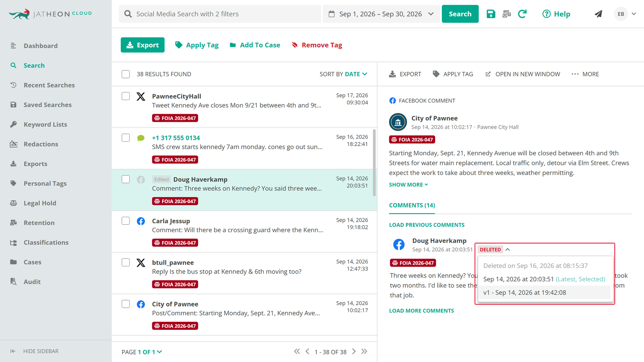
Task: Select the Carla Jessup result checkbox
Action: click(126, 221)
